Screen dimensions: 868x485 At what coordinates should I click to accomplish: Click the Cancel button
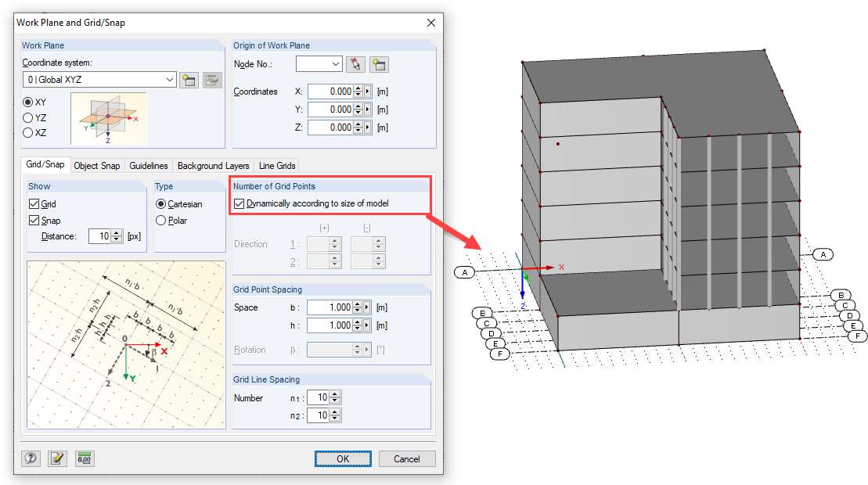[407, 459]
